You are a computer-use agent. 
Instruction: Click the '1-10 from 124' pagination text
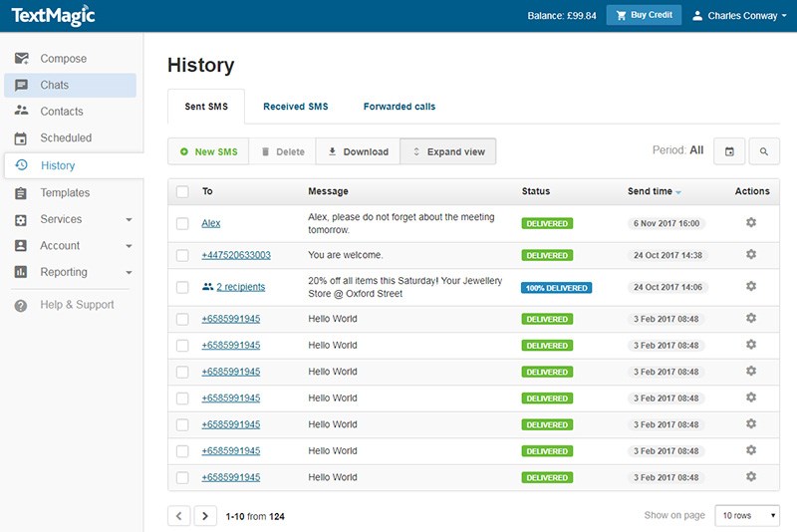click(255, 517)
